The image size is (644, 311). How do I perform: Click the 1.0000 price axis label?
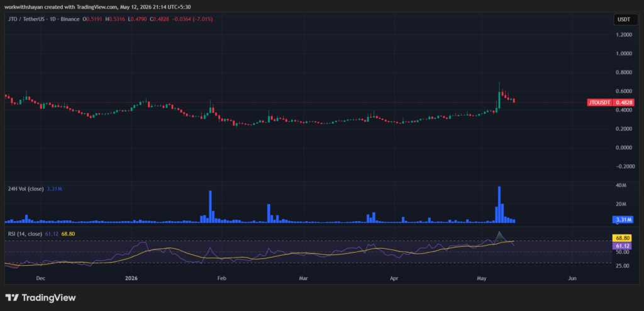(623, 54)
